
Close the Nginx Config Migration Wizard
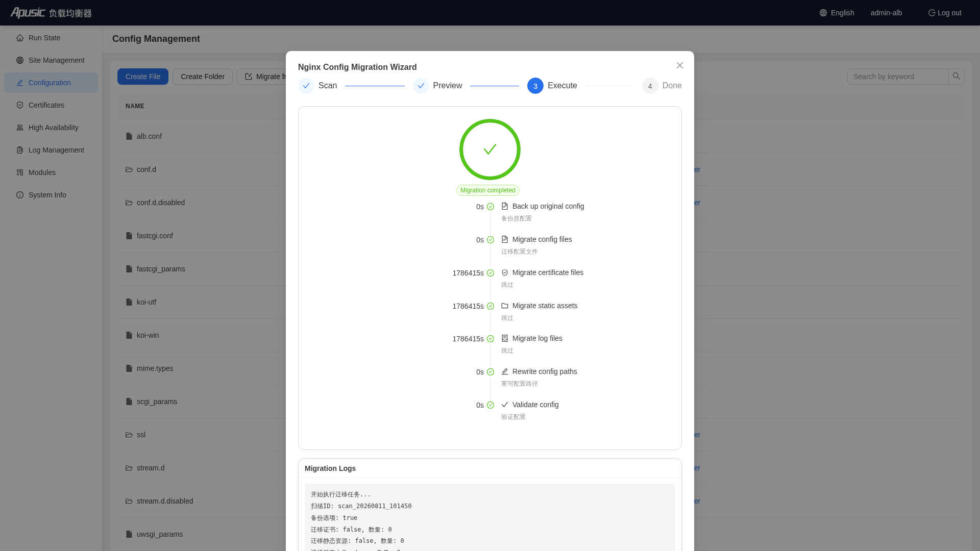679,65
